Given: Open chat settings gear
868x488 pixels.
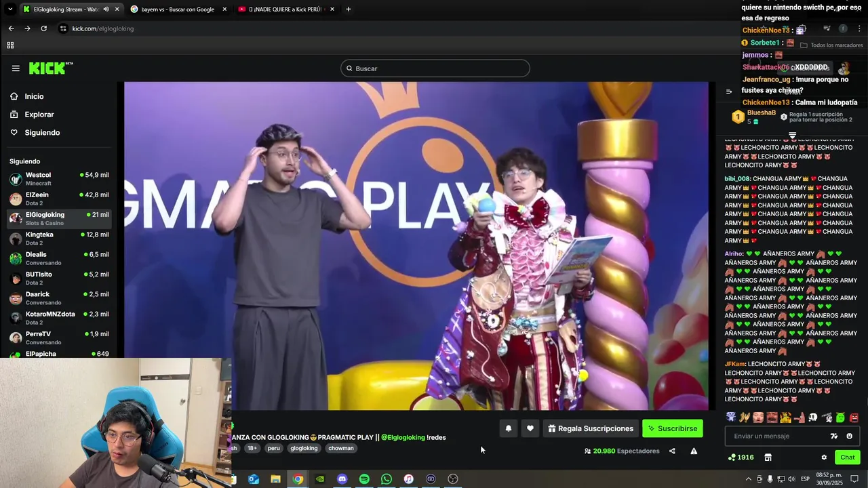Looking at the screenshot, I should (x=824, y=457).
